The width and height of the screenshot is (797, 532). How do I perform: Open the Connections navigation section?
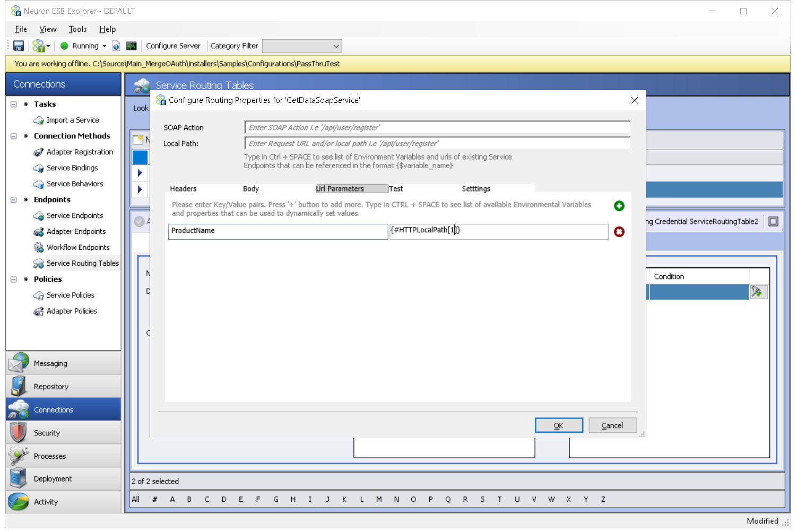point(64,410)
